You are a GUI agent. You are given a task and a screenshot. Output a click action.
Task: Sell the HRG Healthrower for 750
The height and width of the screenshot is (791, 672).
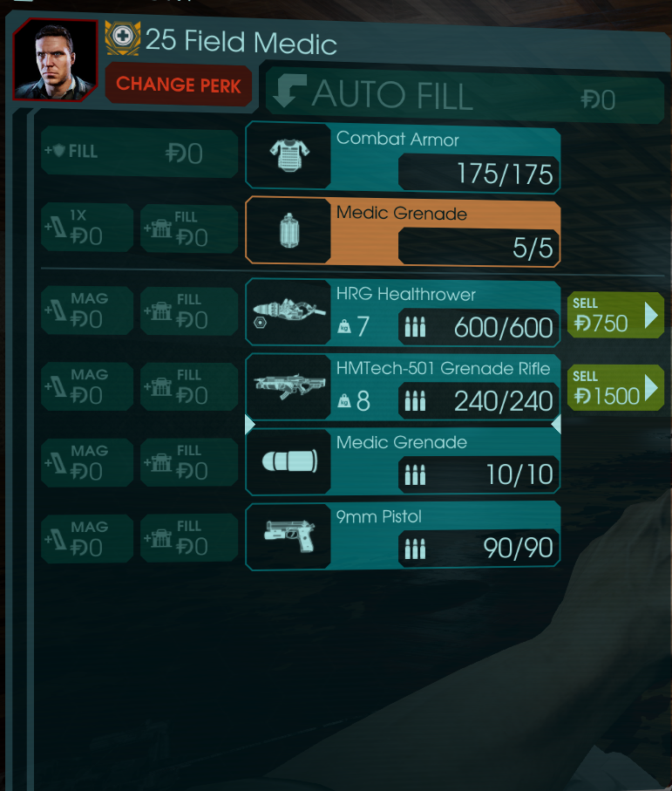click(615, 316)
